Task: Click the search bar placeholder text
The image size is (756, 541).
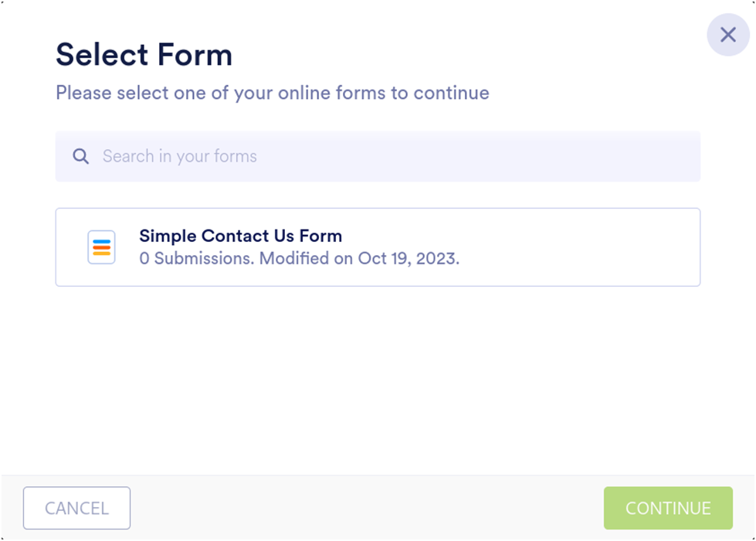Action: coord(179,156)
